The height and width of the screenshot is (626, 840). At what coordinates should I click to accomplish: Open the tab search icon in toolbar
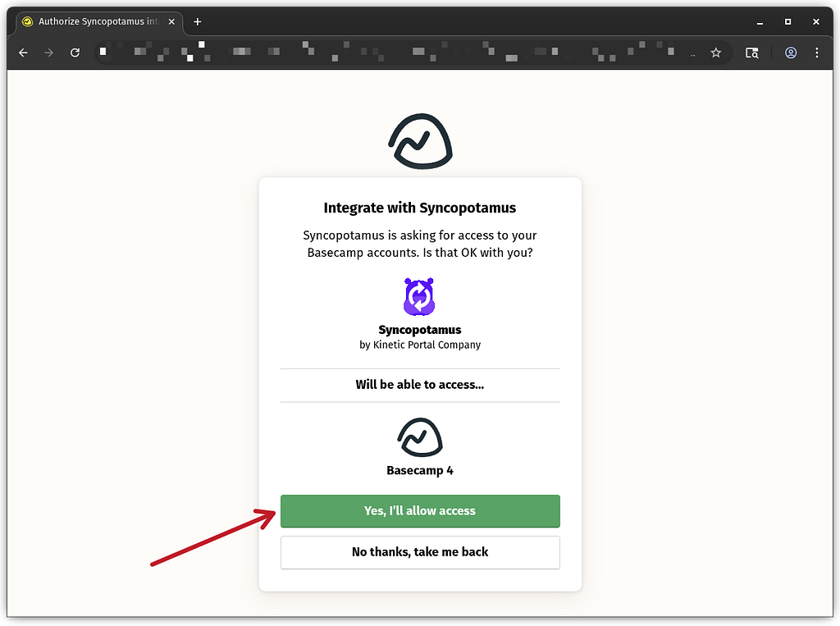752,53
